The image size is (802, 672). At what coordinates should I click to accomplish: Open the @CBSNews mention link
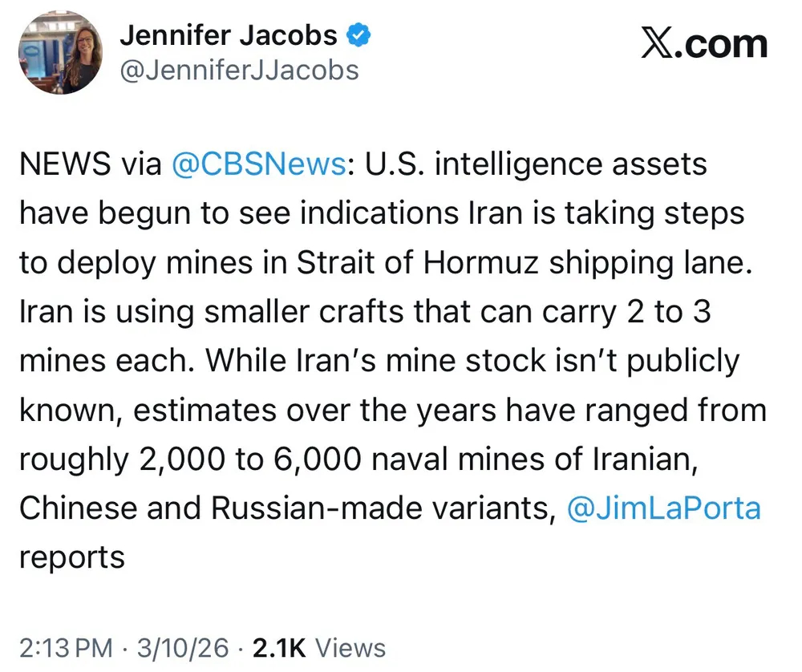(259, 164)
